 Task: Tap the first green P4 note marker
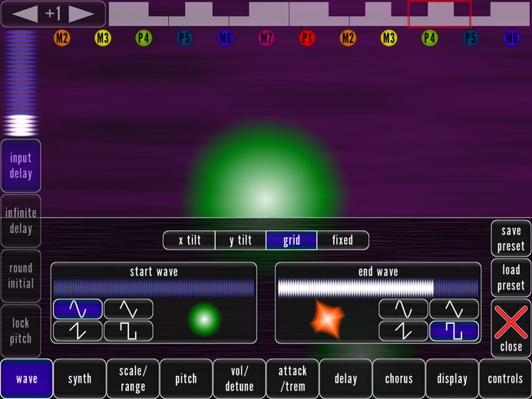coord(144,38)
